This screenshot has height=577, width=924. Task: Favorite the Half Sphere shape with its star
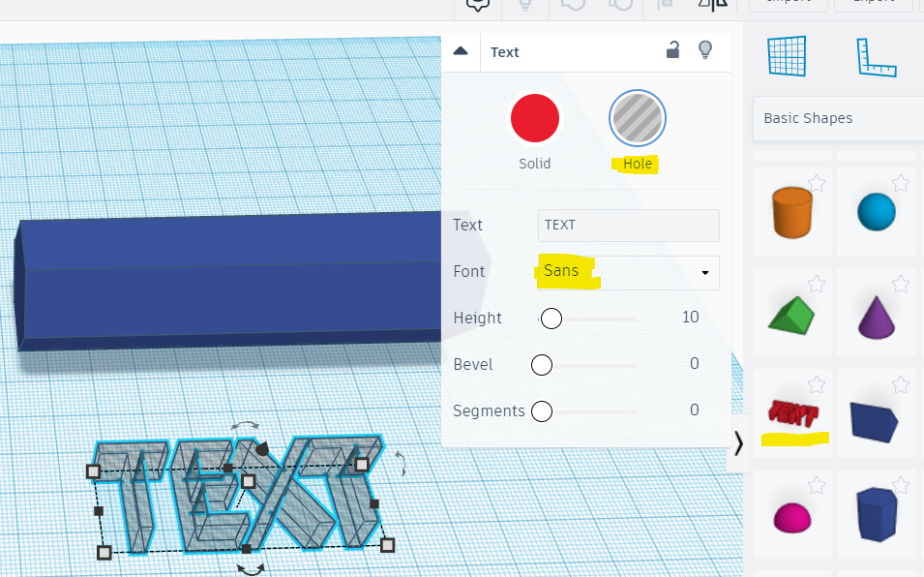point(817,486)
